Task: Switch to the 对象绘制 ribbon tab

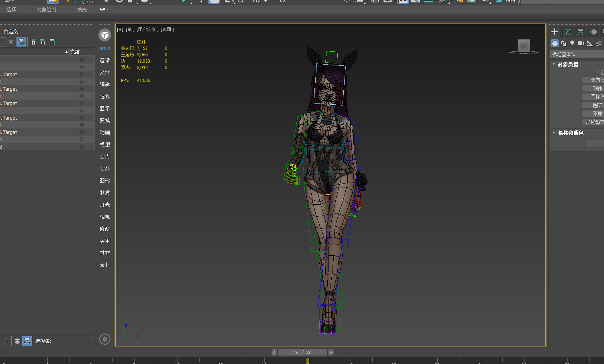Action: 47,9
